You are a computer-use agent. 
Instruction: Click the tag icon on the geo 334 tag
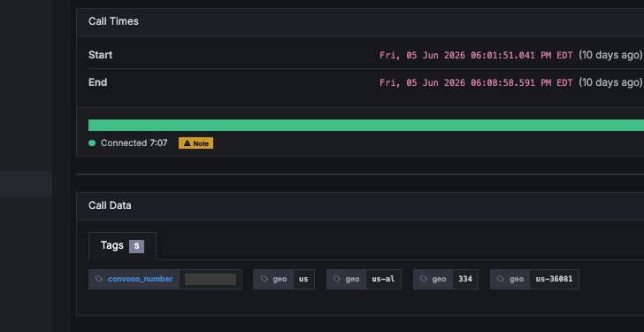tap(424, 279)
